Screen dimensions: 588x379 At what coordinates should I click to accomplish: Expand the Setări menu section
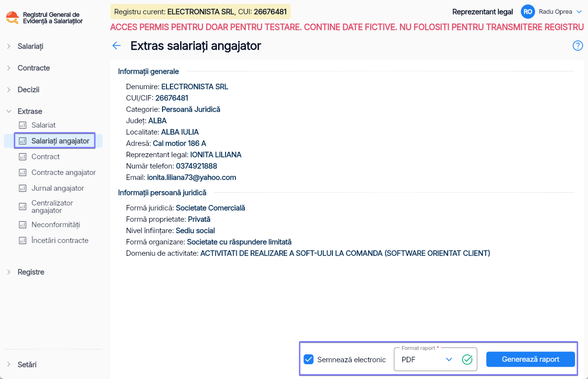coord(9,364)
